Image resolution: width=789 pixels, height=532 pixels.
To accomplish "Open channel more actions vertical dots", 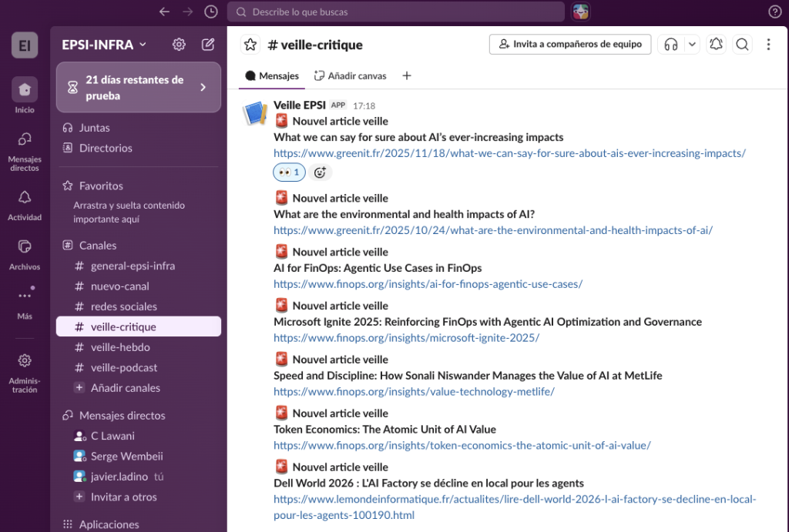I will tap(768, 44).
